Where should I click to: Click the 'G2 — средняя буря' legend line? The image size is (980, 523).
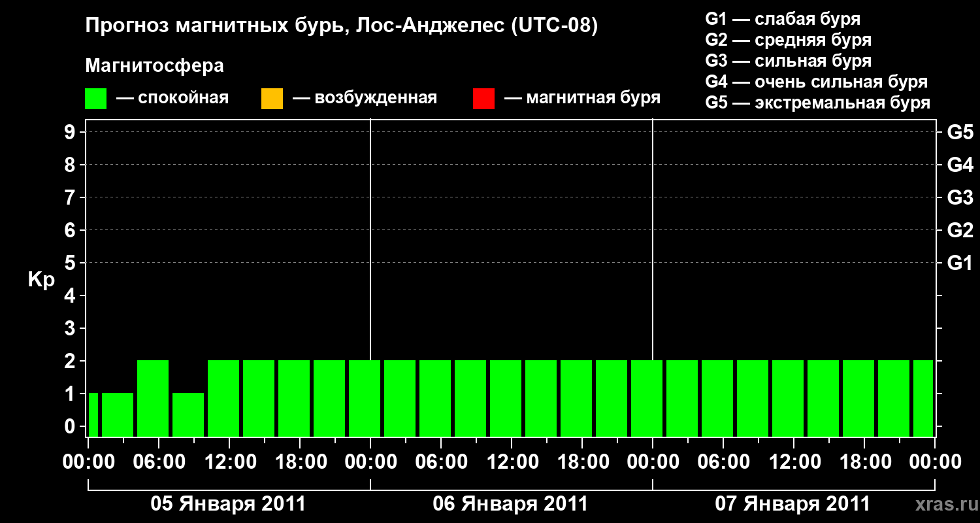[x=789, y=40]
